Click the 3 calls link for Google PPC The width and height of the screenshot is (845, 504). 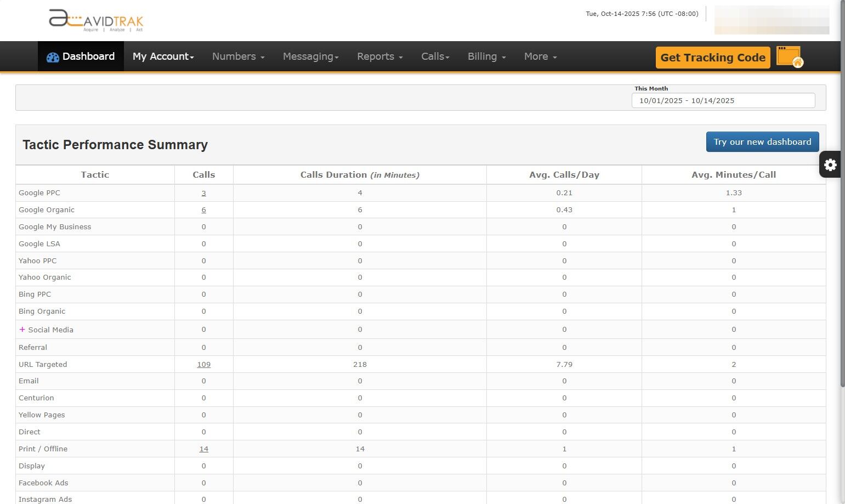[x=203, y=192]
